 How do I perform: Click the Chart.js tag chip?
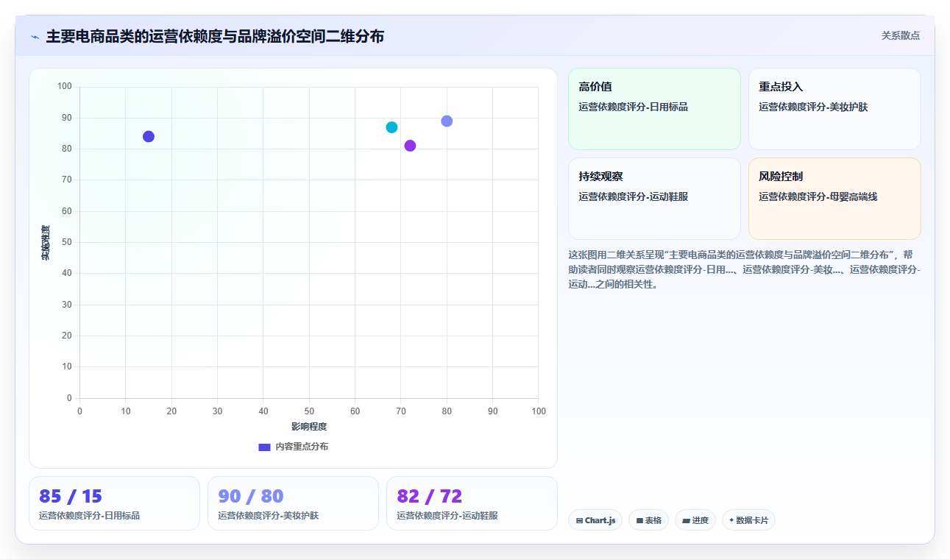(595, 520)
